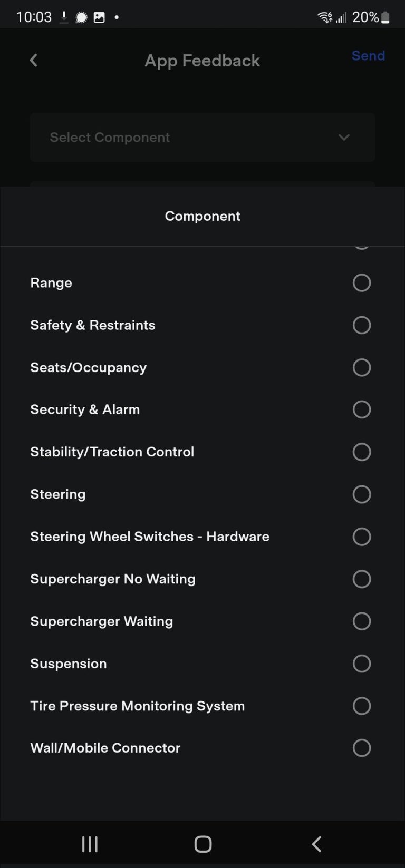
Task: Tap the Wi-Fi status icon
Action: pos(324,16)
